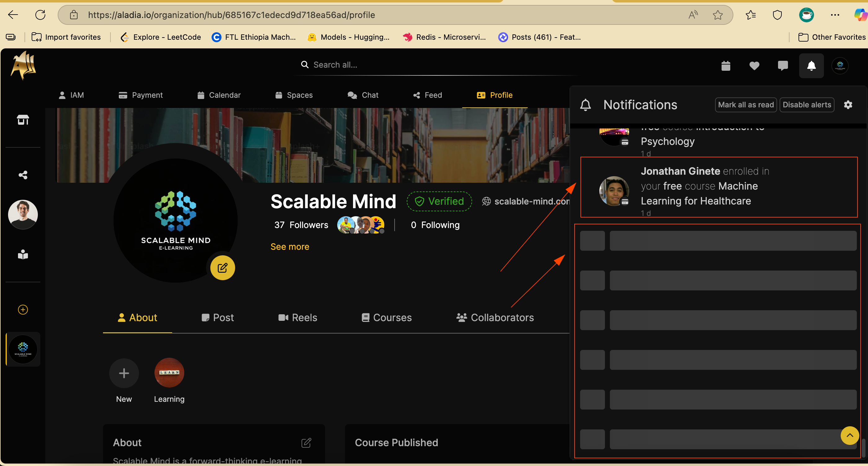View the 0 Following list
Image resolution: width=868 pixels, height=466 pixels.
[x=435, y=225]
